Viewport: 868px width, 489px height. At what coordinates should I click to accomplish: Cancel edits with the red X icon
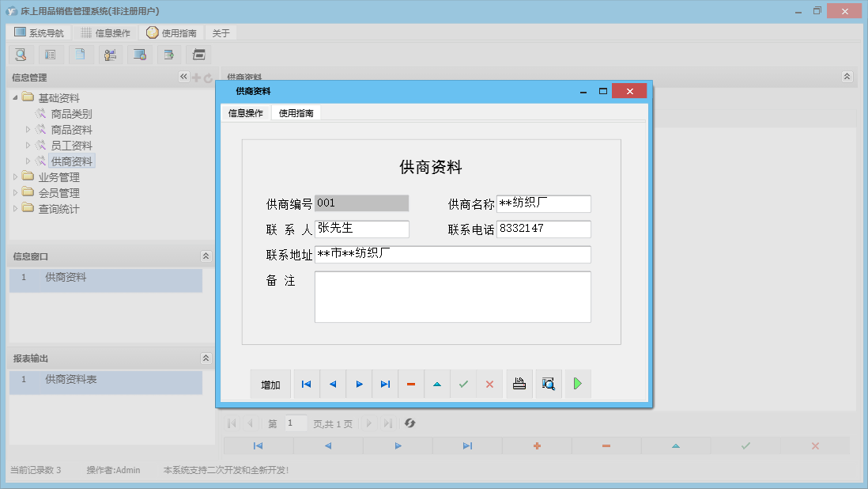(x=489, y=384)
